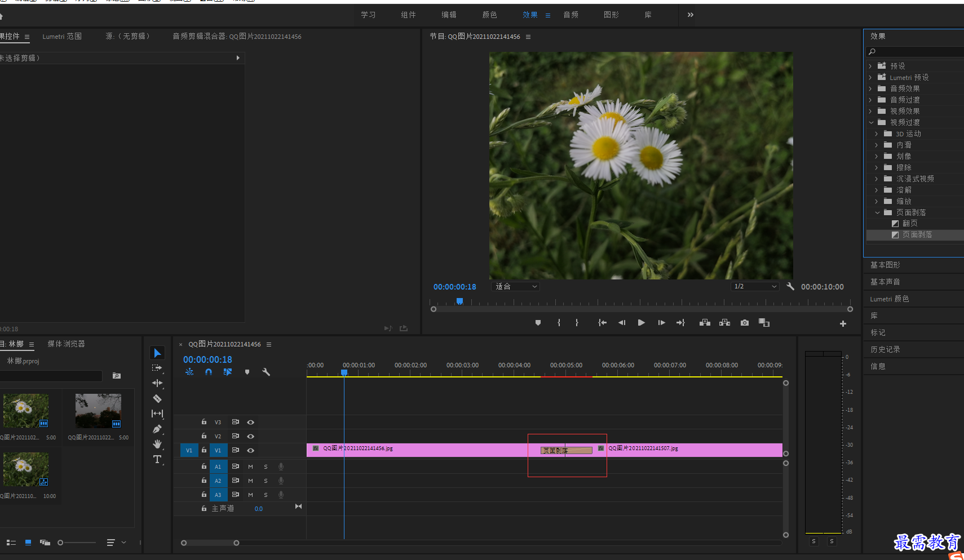
Task: Open the comparison view button
Action: (764, 323)
